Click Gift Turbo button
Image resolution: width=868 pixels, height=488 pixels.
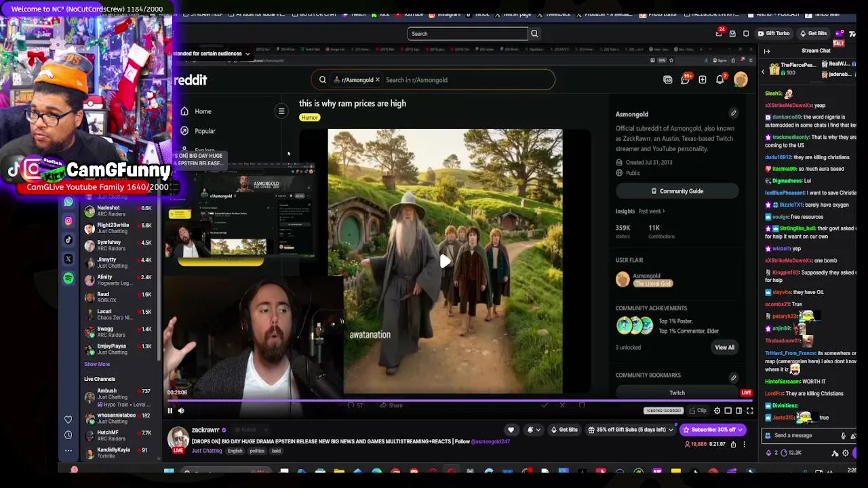(774, 33)
